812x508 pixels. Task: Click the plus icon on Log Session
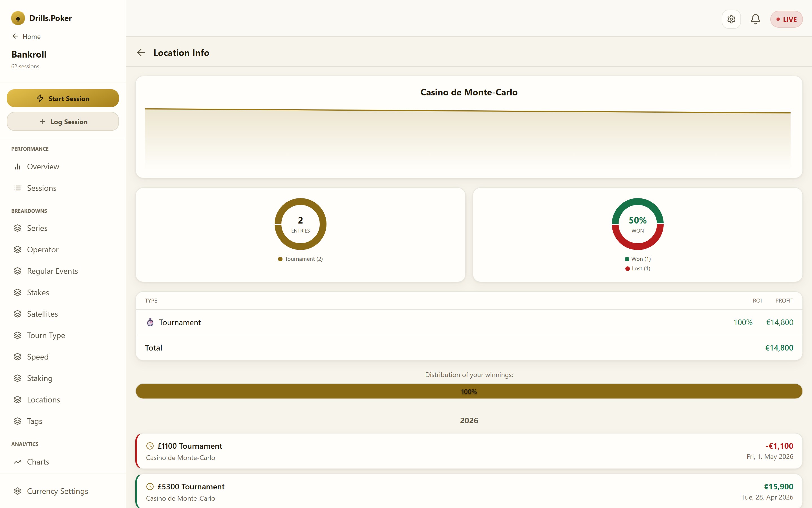click(42, 121)
